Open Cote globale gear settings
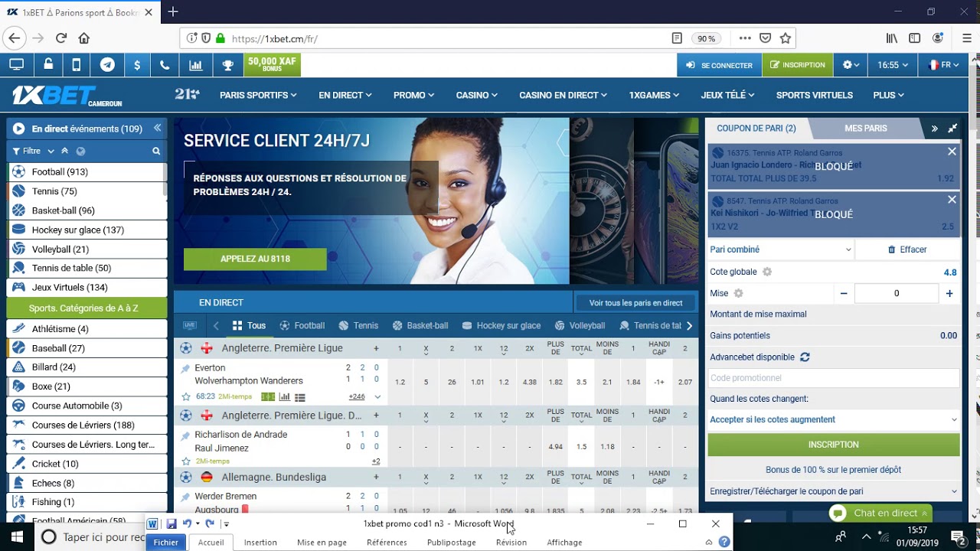 pyautogui.click(x=767, y=272)
